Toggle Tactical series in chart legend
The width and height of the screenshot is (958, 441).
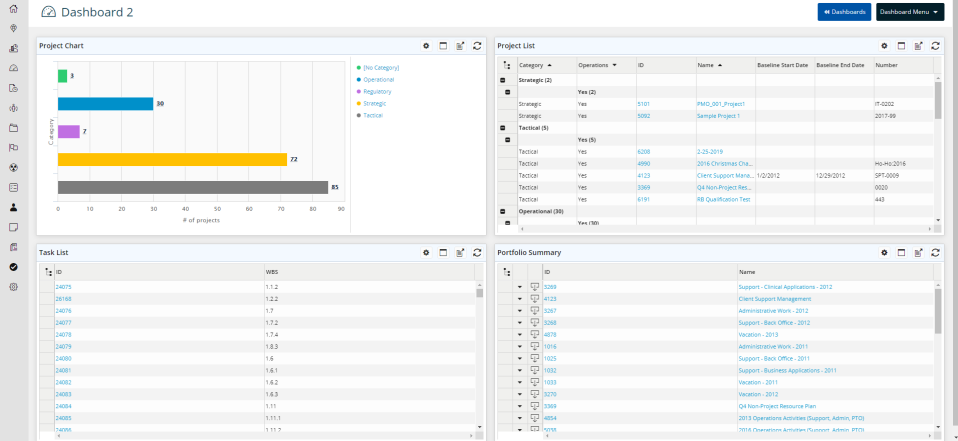(x=373, y=115)
